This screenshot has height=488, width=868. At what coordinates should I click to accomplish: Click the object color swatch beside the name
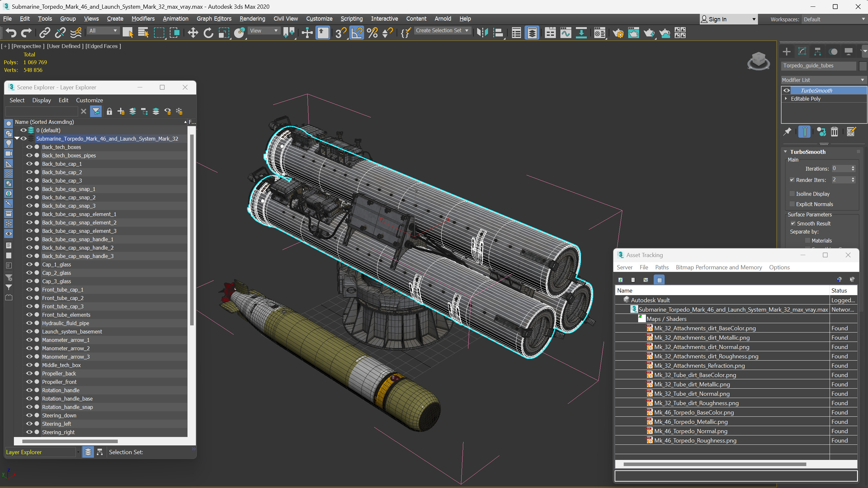tap(862, 66)
